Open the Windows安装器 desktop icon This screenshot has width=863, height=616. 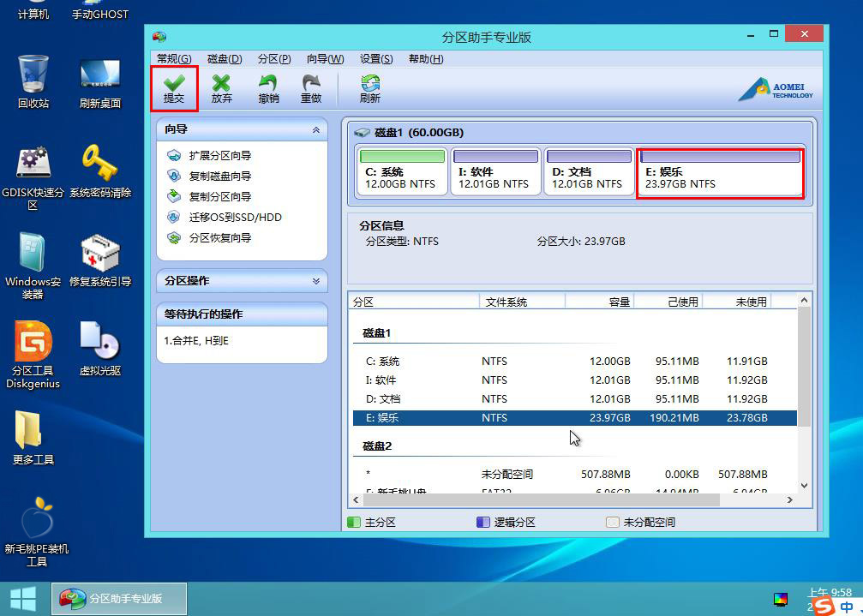(33, 266)
